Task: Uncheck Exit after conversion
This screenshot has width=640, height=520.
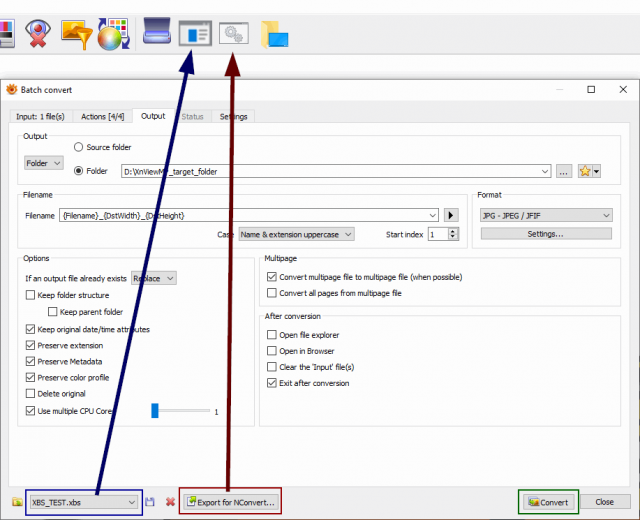Action: click(x=271, y=383)
